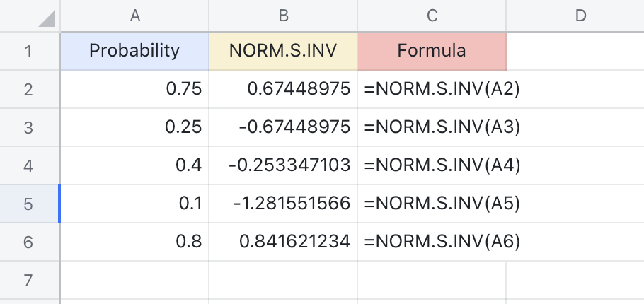Image resolution: width=644 pixels, height=304 pixels.
Task: Click the =NORM.S.INV(A4) formula cell
Action: pos(432,165)
